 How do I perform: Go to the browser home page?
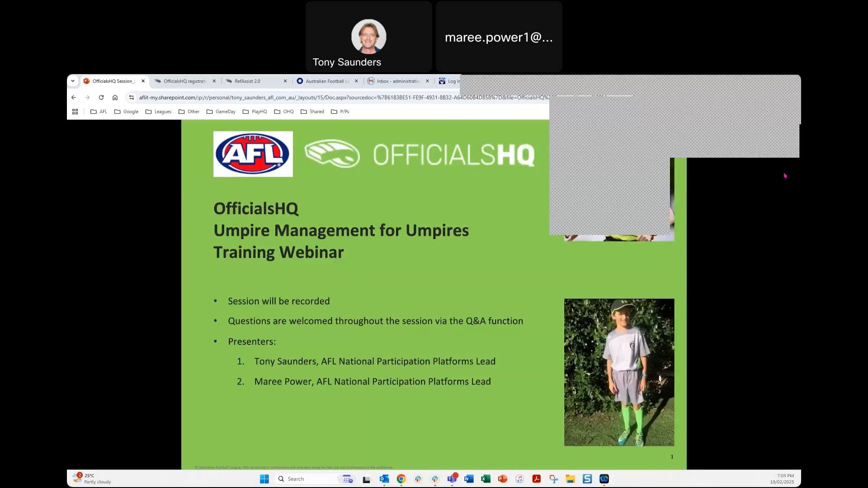pos(115,97)
